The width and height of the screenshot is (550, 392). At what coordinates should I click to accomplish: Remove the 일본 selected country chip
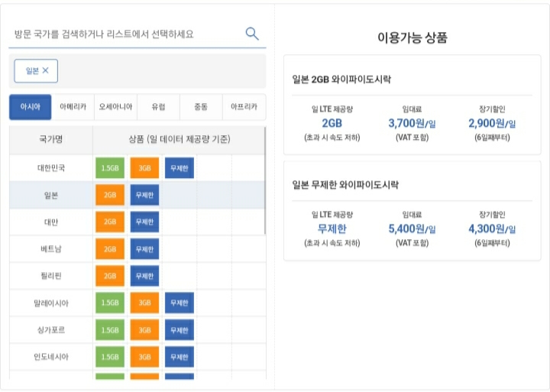pyautogui.click(x=46, y=70)
